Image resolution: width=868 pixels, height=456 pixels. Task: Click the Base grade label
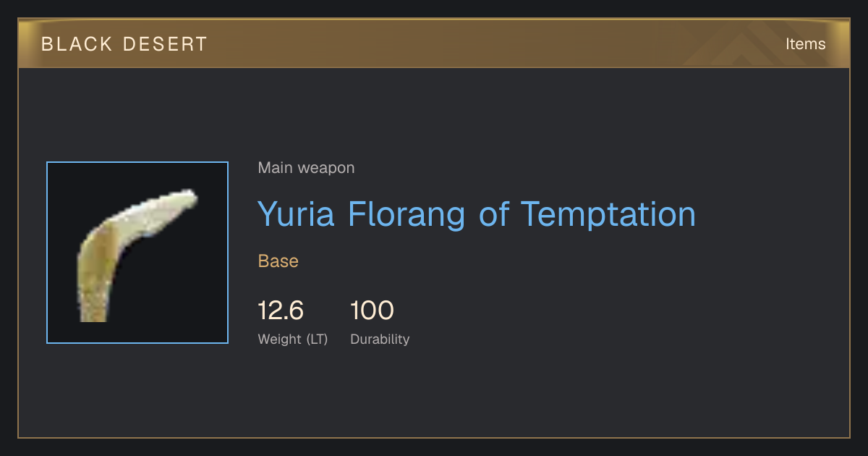(x=278, y=261)
